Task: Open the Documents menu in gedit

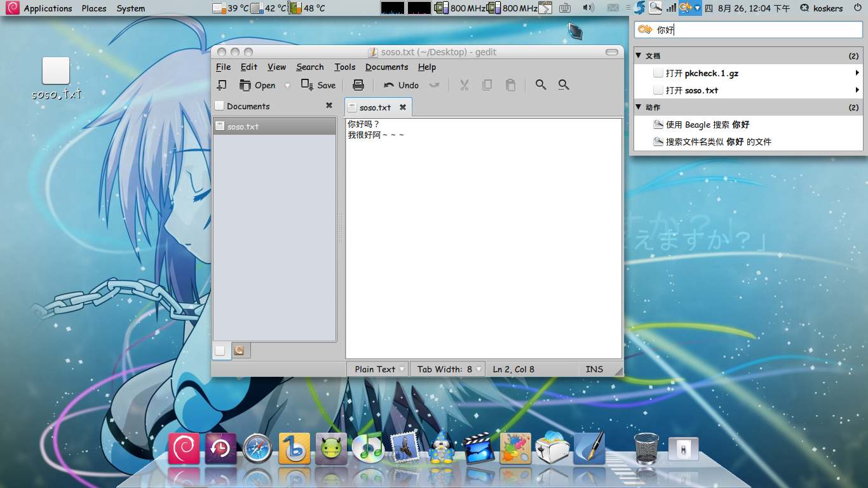Action: pos(386,67)
